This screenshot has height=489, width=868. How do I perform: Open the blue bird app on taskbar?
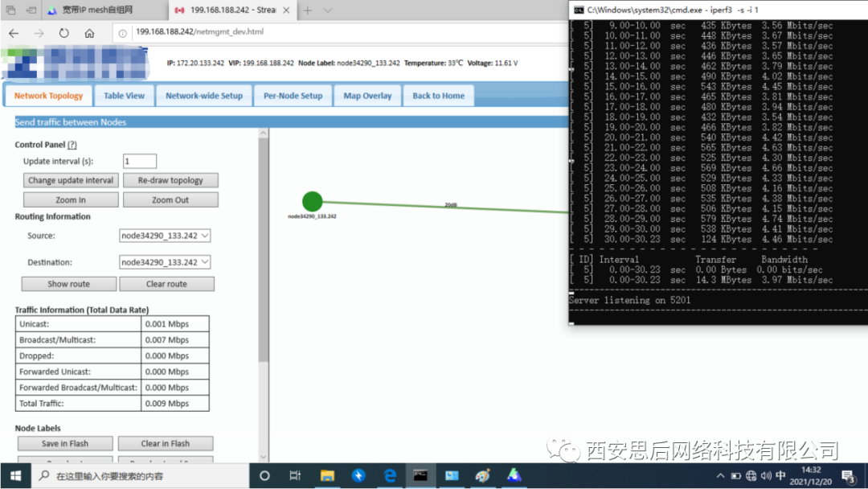(358, 475)
